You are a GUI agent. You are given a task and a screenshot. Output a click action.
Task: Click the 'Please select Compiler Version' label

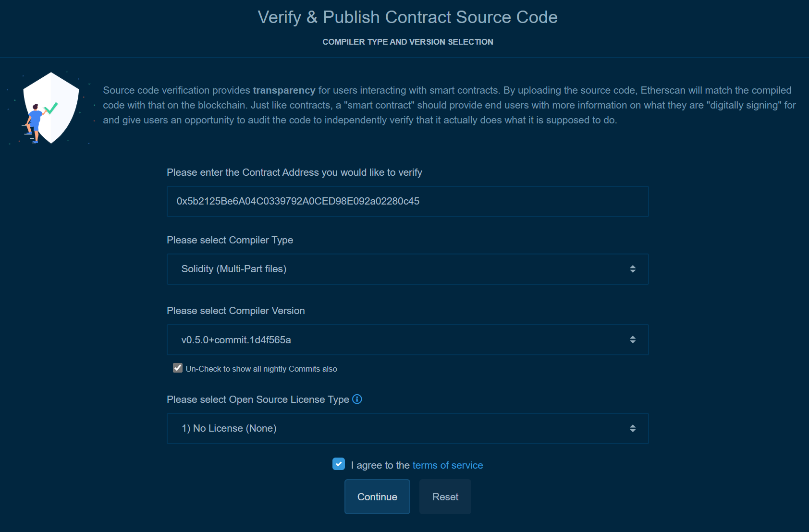point(236,311)
